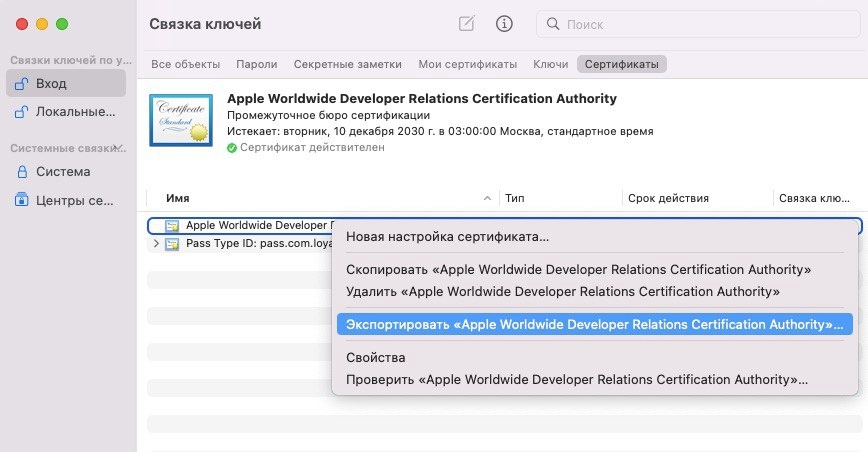Viewport: 868px width, 452px height.
Task: Switch to the Мои сертификаты tab
Action: [467, 64]
